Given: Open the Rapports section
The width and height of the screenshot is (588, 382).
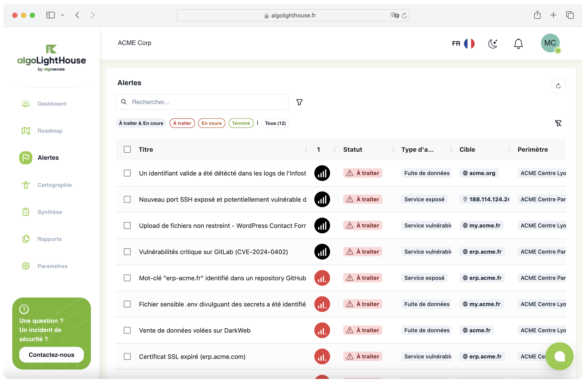Looking at the screenshot, I should (x=49, y=239).
